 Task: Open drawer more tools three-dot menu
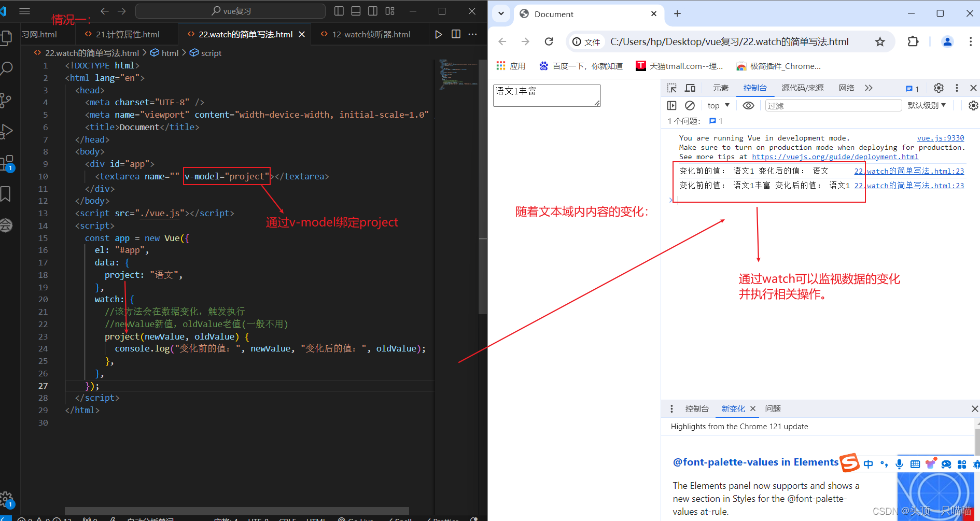(671, 409)
